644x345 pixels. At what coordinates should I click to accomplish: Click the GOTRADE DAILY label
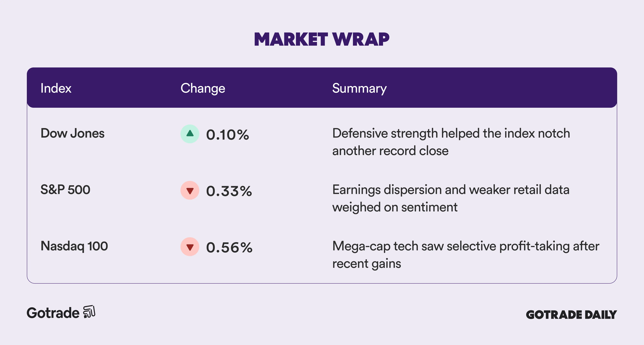pyautogui.click(x=571, y=315)
